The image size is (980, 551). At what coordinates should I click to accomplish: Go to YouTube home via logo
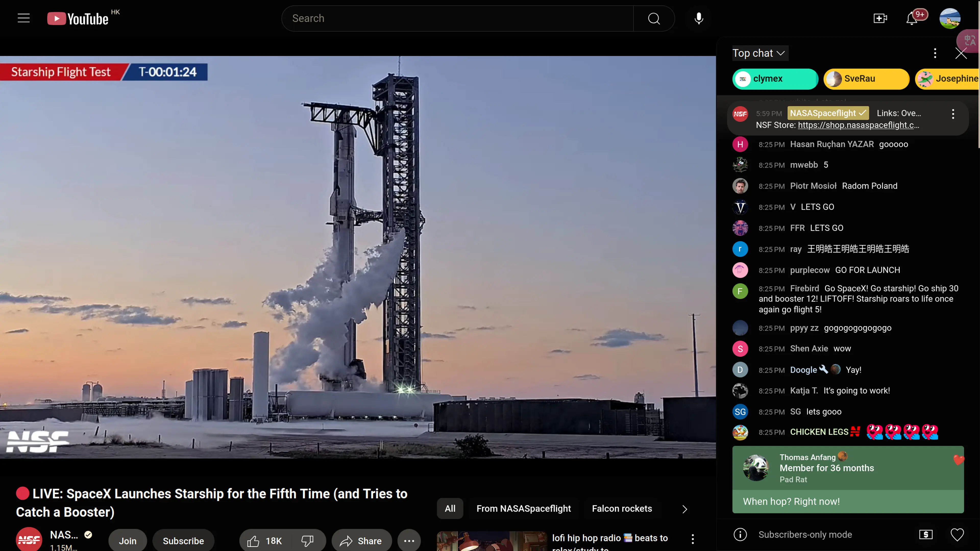[x=78, y=19]
